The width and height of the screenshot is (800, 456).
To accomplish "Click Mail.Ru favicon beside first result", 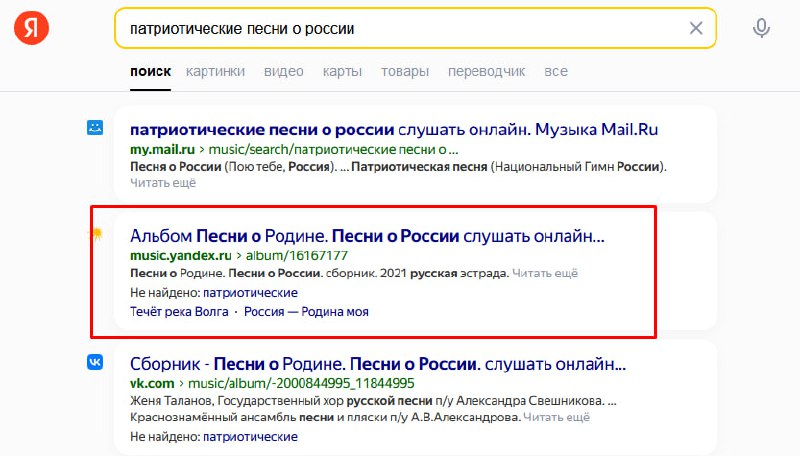I will (95, 128).
